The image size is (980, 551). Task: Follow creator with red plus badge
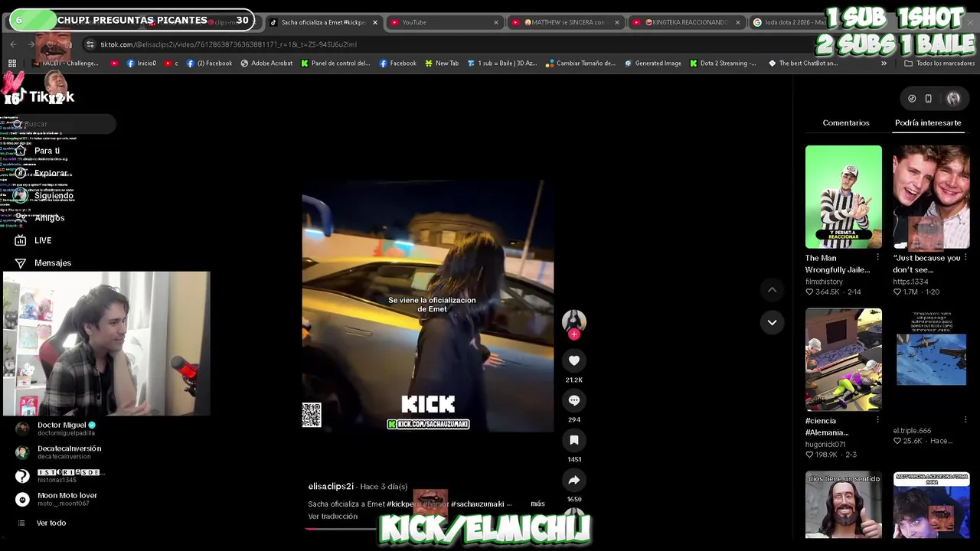point(574,334)
